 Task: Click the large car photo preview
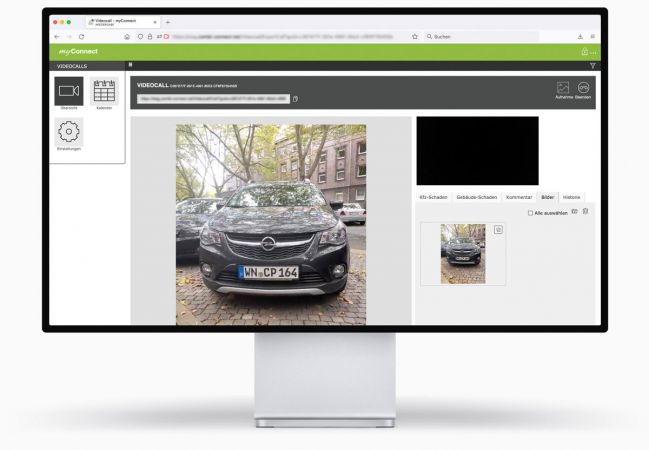(x=271, y=224)
